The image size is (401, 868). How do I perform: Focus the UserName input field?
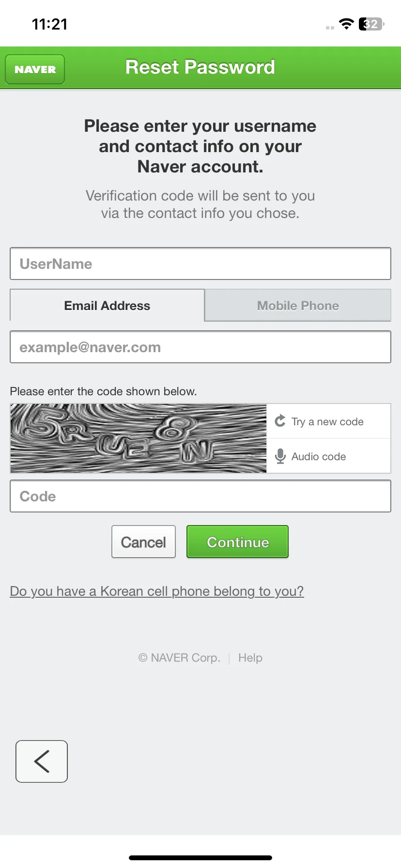pos(200,263)
